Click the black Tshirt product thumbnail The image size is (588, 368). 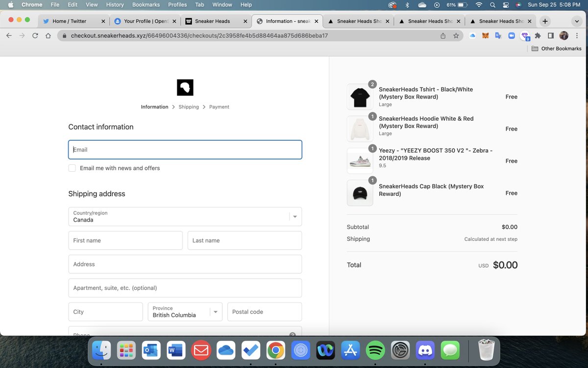(360, 97)
